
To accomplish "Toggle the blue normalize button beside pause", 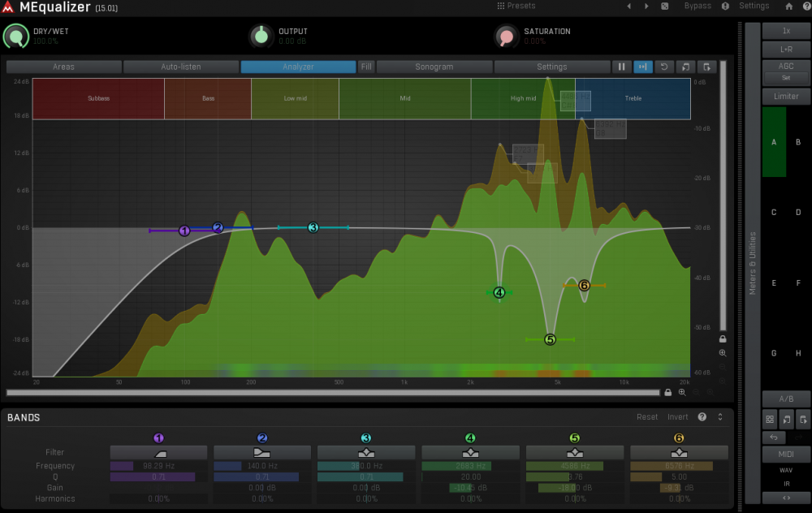I will point(642,67).
